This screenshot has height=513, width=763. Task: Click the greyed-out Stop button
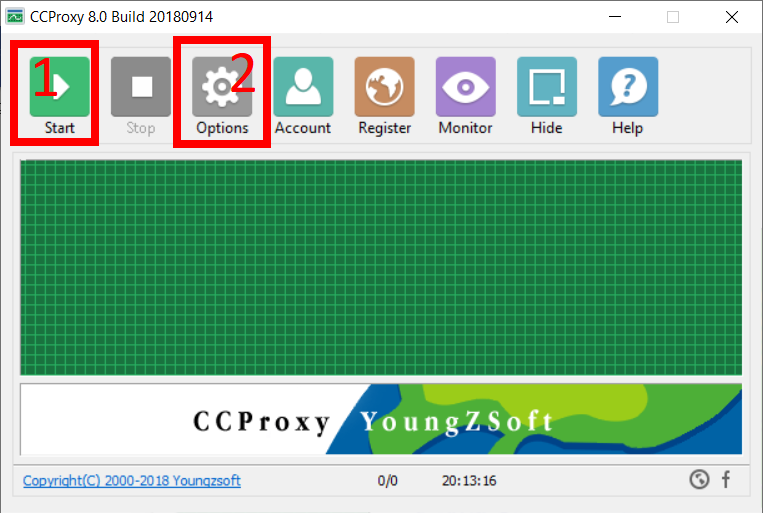(141, 96)
